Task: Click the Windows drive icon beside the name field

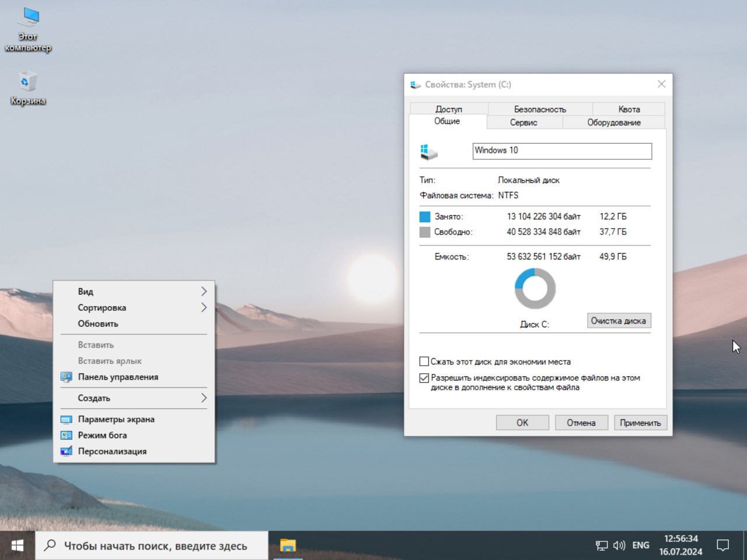Action: [x=429, y=152]
